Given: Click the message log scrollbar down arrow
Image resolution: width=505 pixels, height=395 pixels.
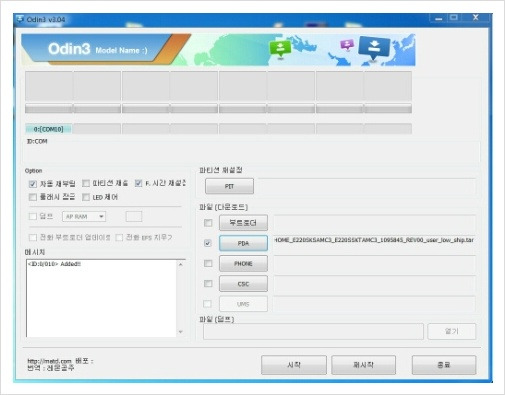Looking at the screenshot, I should (180, 332).
